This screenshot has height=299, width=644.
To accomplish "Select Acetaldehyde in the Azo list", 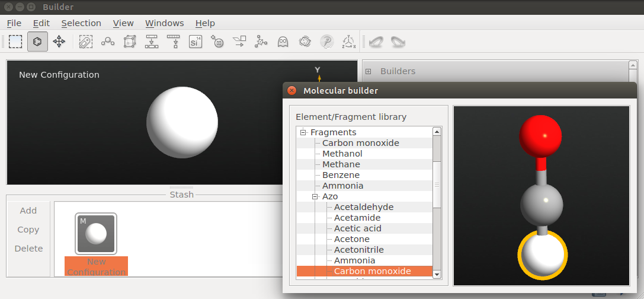I will (364, 207).
